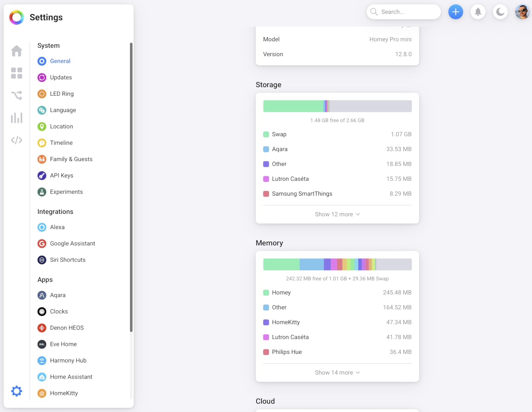The width and height of the screenshot is (532, 412).
Task: Click the API Keys icon
Action: [42, 175]
